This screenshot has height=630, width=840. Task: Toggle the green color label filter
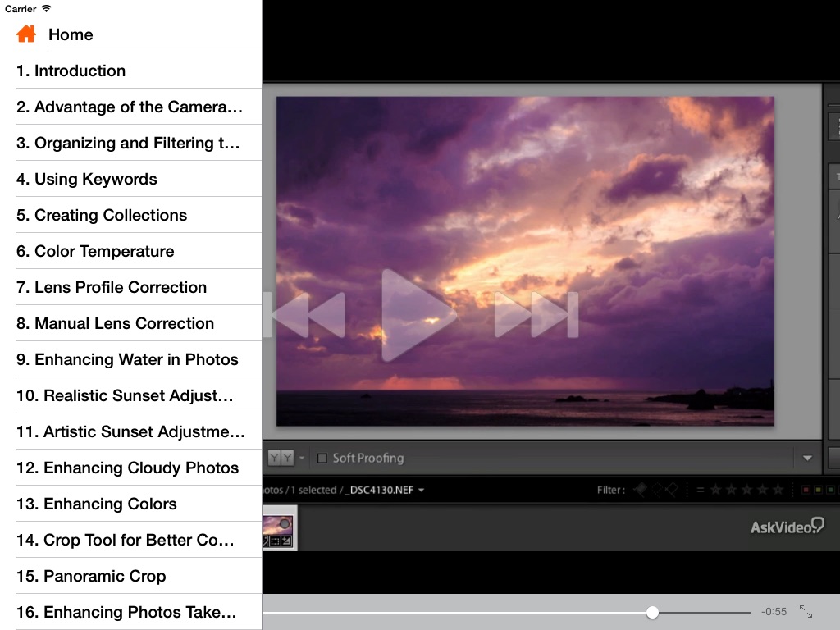coord(830,490)
